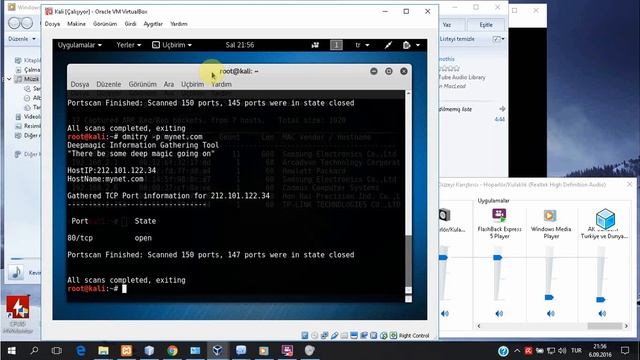
Task: Open terminal Yardım menu
Action: (222, 84)
